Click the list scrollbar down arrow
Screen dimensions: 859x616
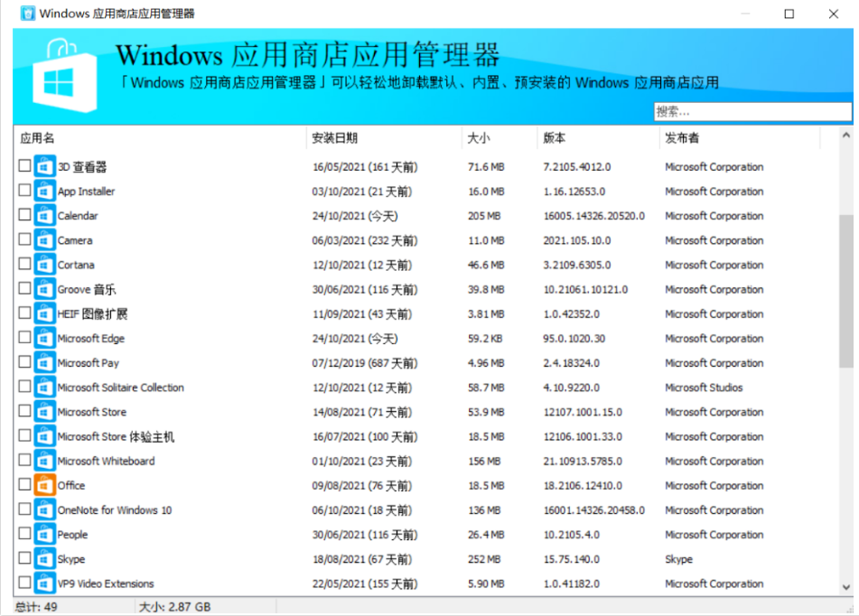point(845,587)
